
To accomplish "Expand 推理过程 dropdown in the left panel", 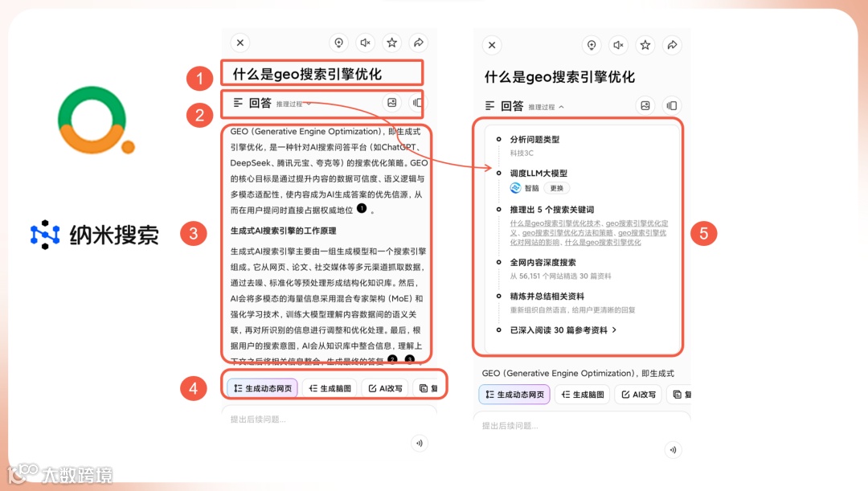I will point(293,104).
